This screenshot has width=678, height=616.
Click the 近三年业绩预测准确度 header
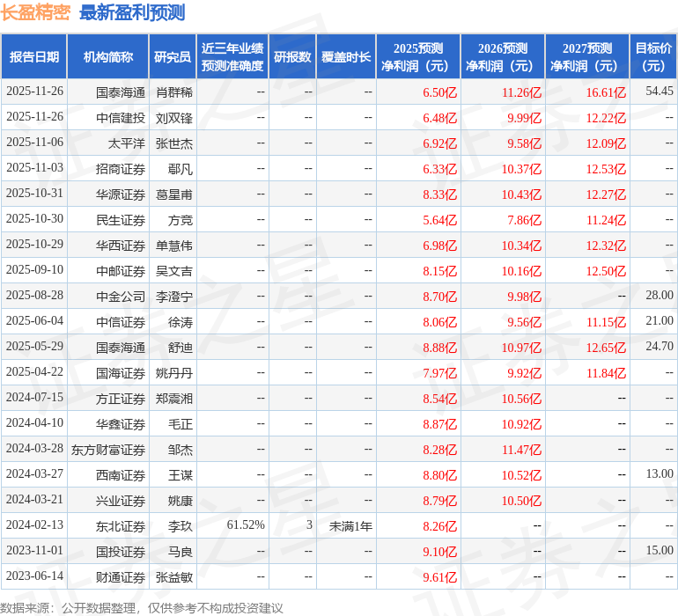coord(232,57)
